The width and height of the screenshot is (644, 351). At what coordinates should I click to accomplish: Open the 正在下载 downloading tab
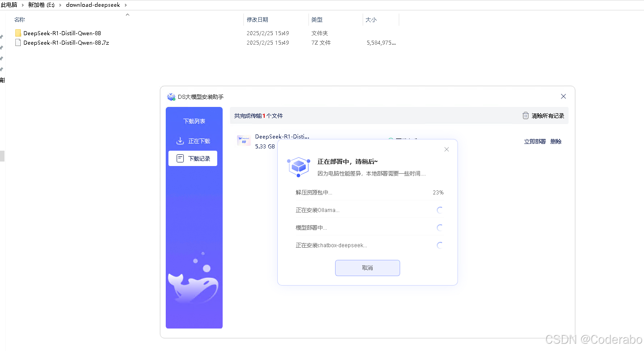tap(194, 141)
